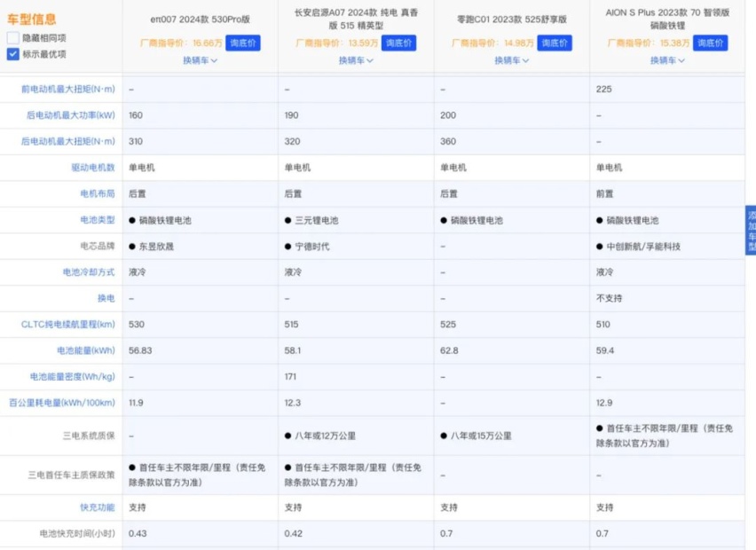Click 询底价 for the 16.66万 car
Viewport: 756px width, 550px height.
click(x=243, y=43)
